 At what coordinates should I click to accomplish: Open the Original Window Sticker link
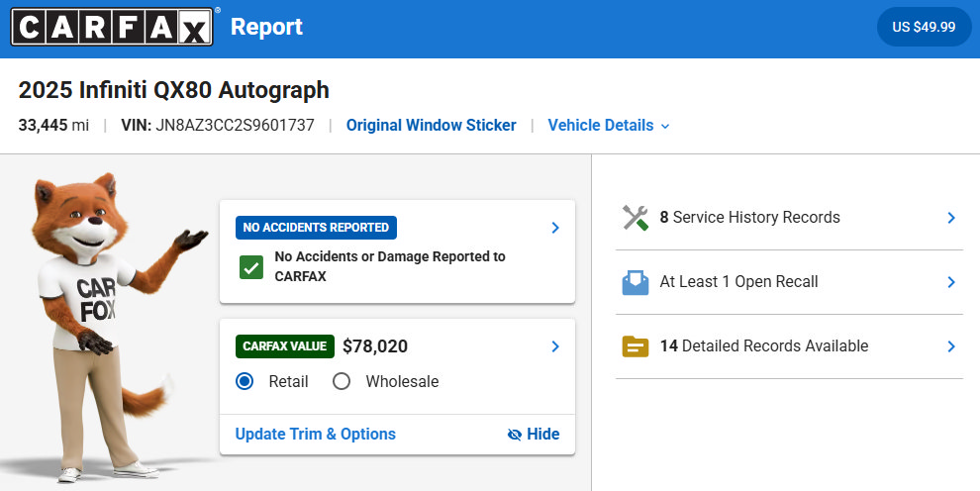coord(432,125)
